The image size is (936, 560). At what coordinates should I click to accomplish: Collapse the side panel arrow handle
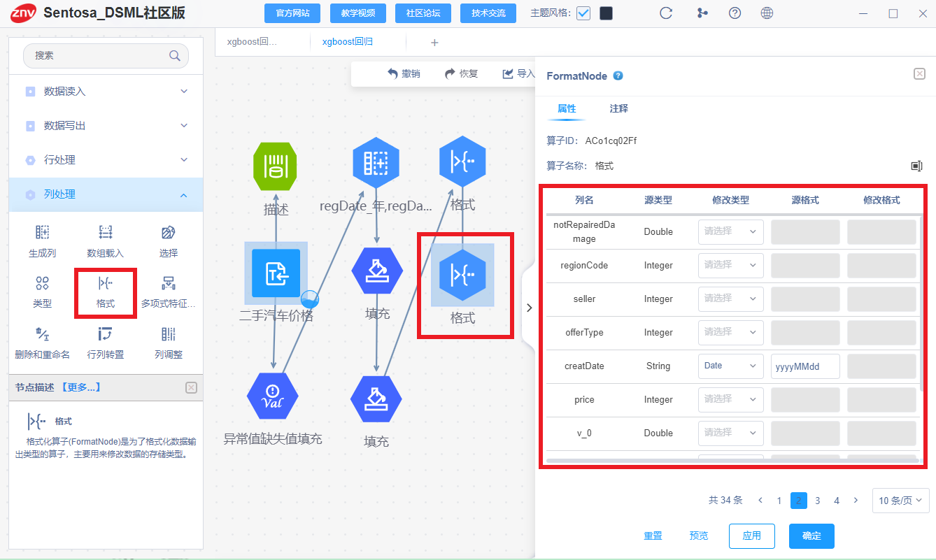coord(529,308)
